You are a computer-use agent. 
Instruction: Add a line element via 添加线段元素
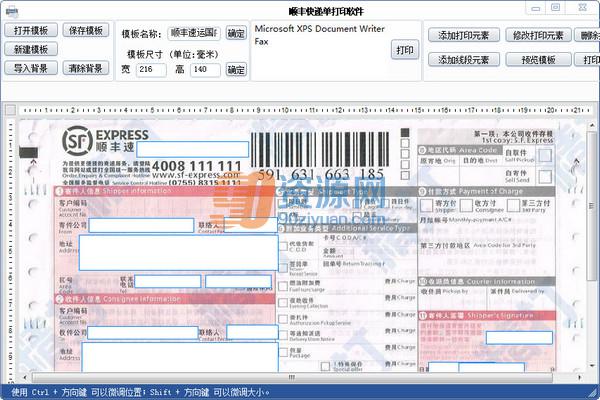coord(464,60)
